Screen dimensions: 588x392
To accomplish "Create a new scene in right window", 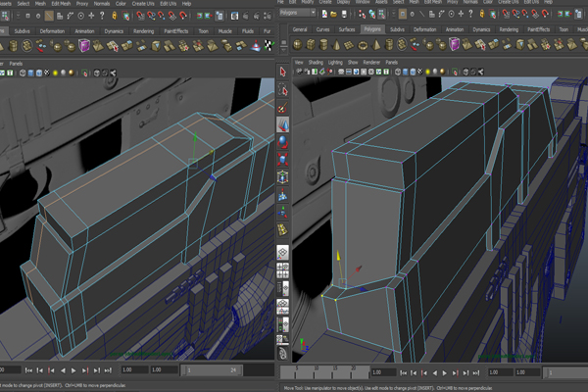I will tap(324, 15).
